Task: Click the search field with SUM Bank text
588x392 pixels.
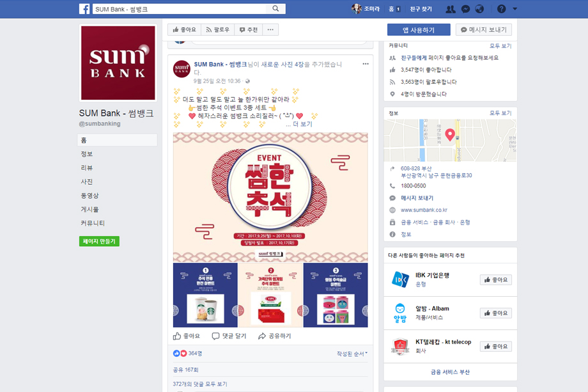Action: coord(180,9)
